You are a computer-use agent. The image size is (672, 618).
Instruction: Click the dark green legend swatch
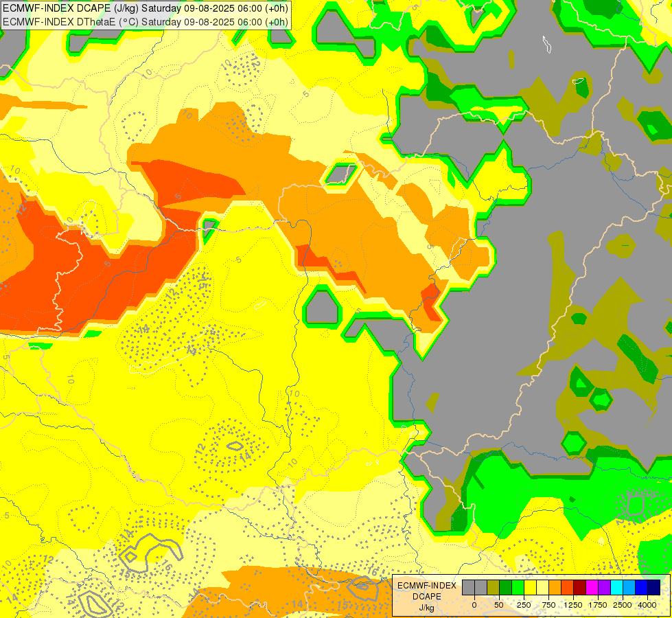pyautogui.click(x=506, y=588)
